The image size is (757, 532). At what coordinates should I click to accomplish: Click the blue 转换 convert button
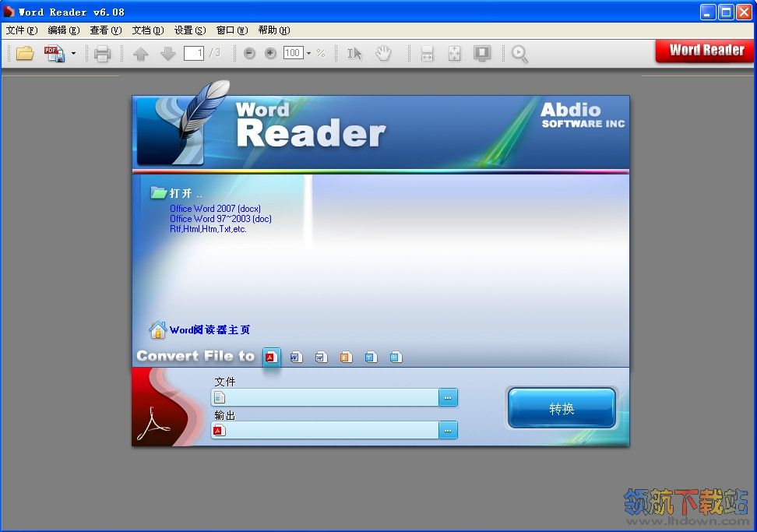coord(562,408)
